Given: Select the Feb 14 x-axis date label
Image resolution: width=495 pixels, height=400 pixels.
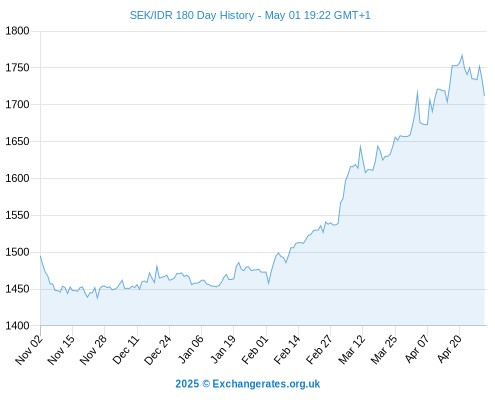Looking at the screenshot, I should 287,350.
